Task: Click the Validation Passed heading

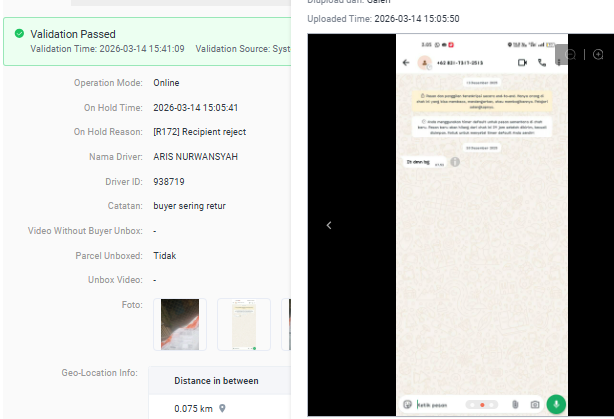Action: (73, 34)
